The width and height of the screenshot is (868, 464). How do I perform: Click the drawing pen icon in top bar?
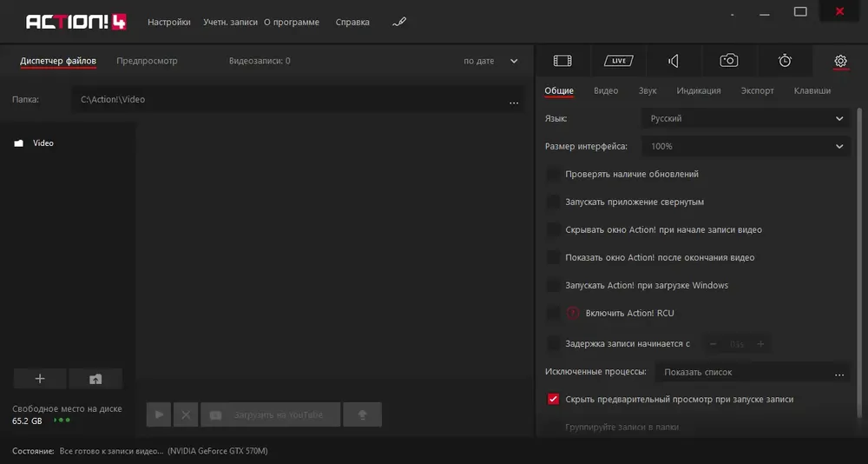(399, 23)
